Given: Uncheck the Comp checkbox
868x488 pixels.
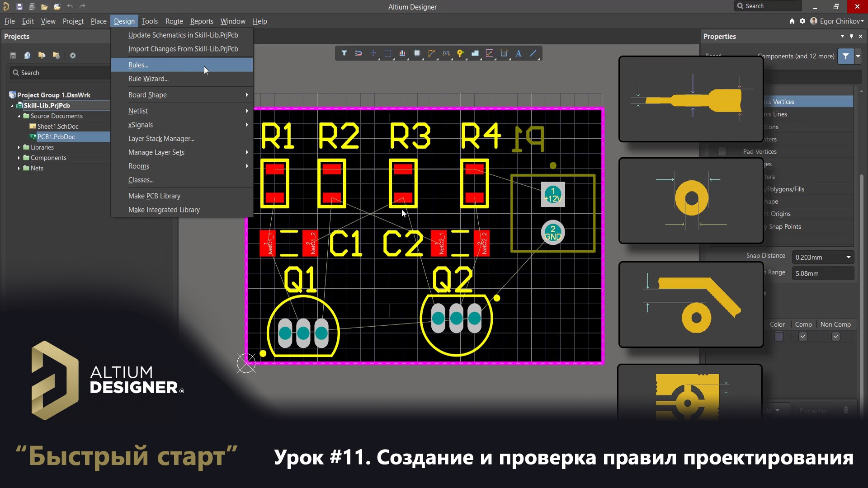Looking at the screenshot, I should (803, 336).
